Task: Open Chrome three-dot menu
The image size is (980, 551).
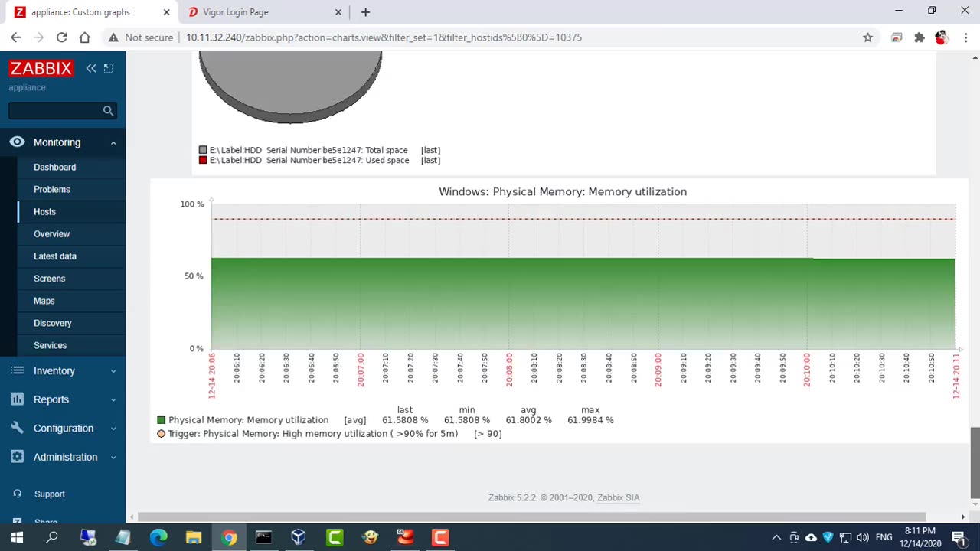Action: click(965, 37)
